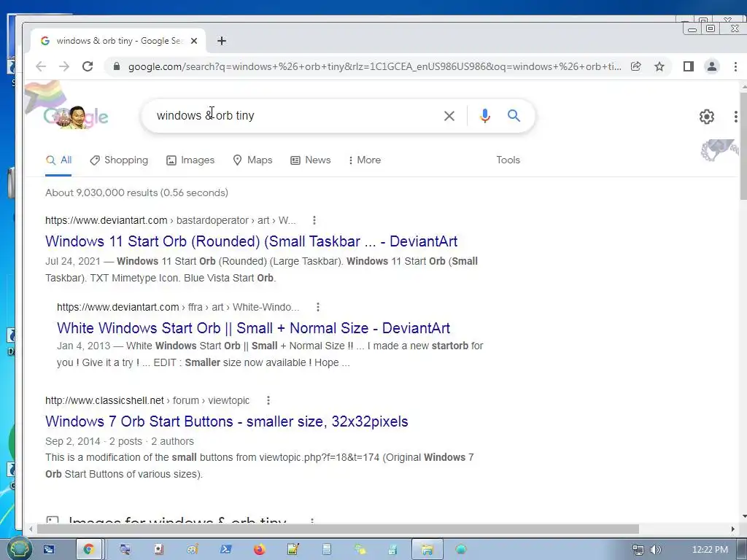Open options for bastardoperator DeviantArt result
The height and width of the screenshot is (560, 747).
pos(314,220)
